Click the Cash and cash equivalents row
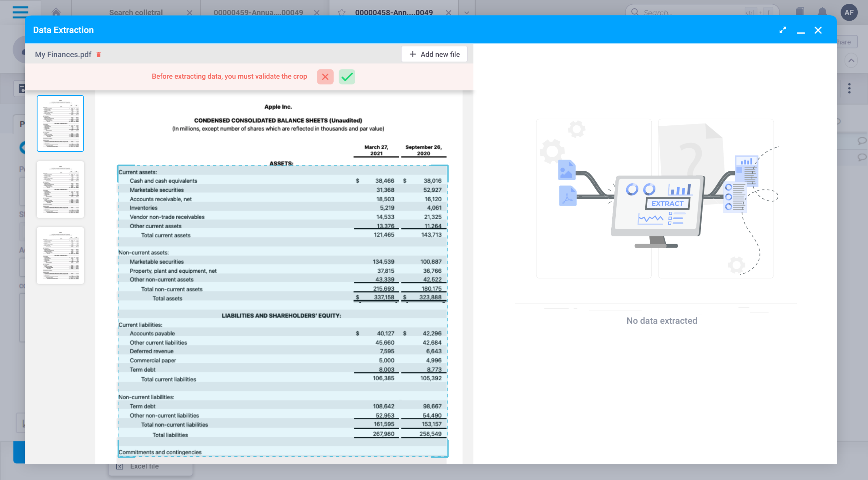The height and width of the screenshot is (480, 868). (282, 181)
